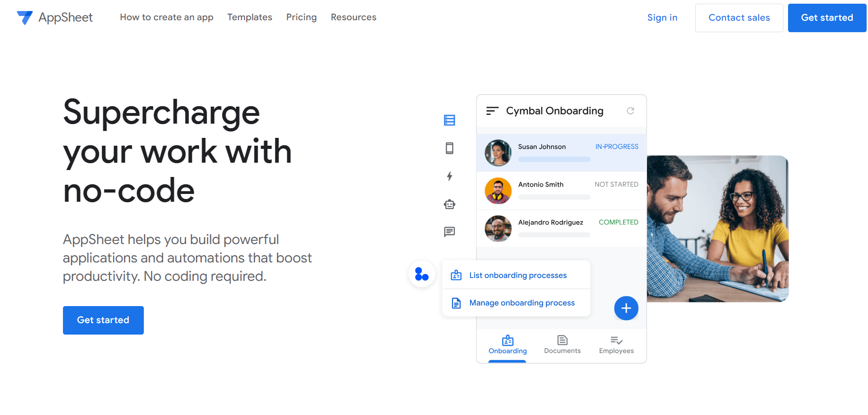Click Susan Johnson's progress bar

[x=554, y=159]
